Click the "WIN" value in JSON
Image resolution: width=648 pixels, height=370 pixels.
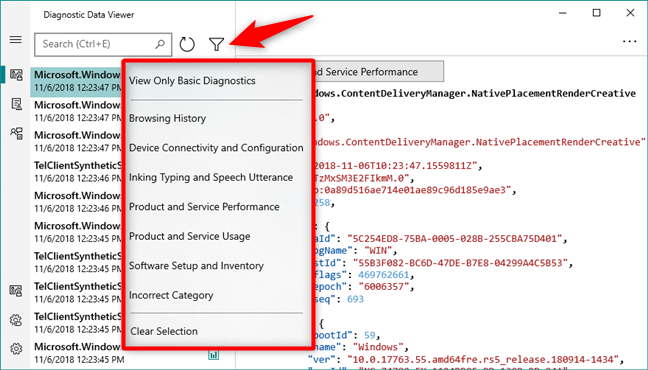pyautogui.click(x=378, y=251)
